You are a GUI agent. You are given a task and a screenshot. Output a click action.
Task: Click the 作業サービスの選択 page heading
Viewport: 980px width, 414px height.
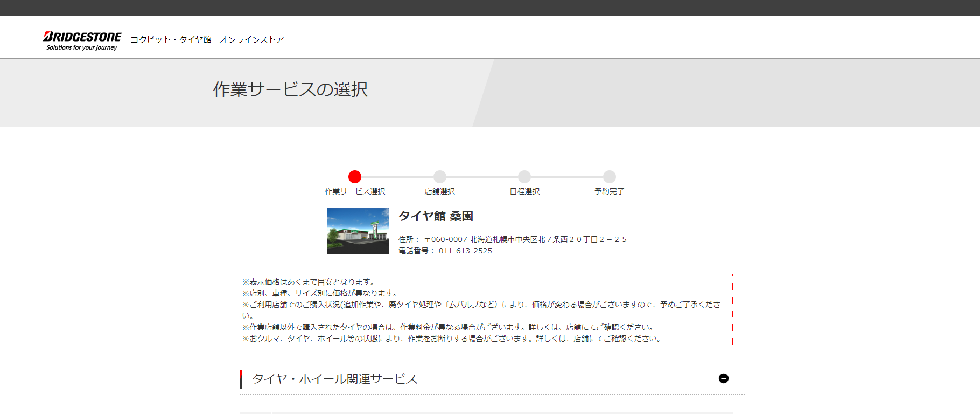click(x=290, y=89)
